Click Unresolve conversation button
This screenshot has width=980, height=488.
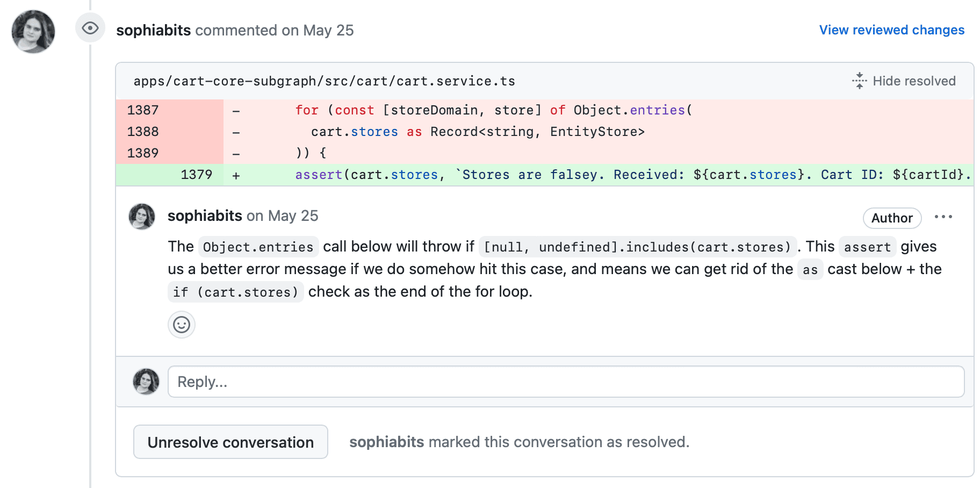click(230, 442)
